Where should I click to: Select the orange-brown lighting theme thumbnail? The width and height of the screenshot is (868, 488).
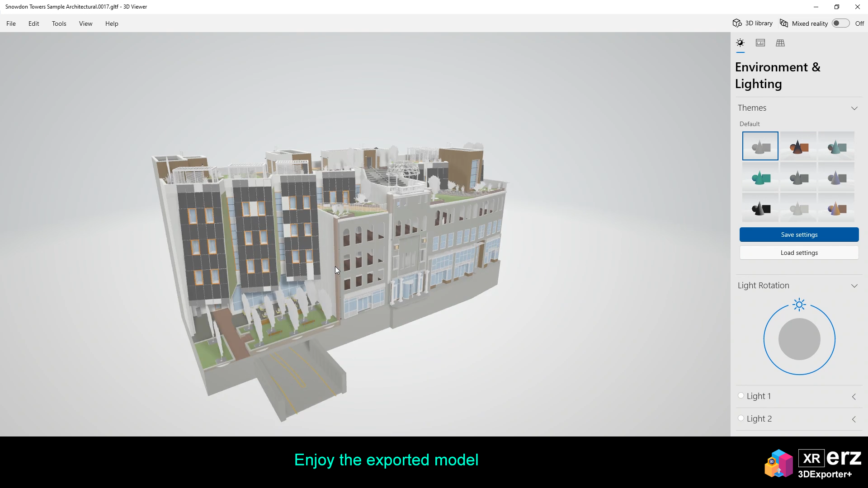coord(798,146)
